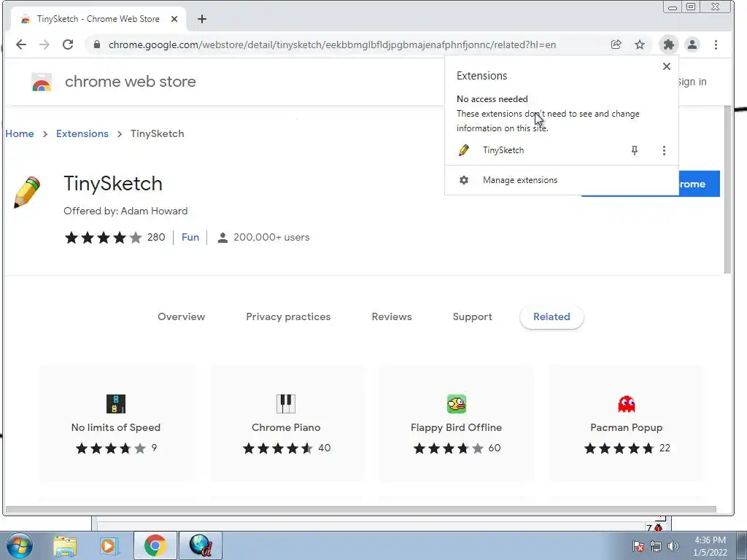Click the volume speaker tray icon

673,546
